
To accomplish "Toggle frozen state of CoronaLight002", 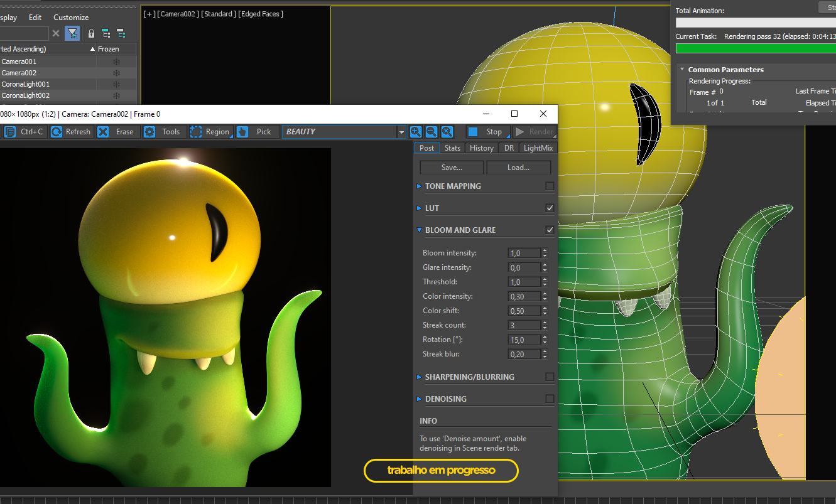I will (116, 95).
